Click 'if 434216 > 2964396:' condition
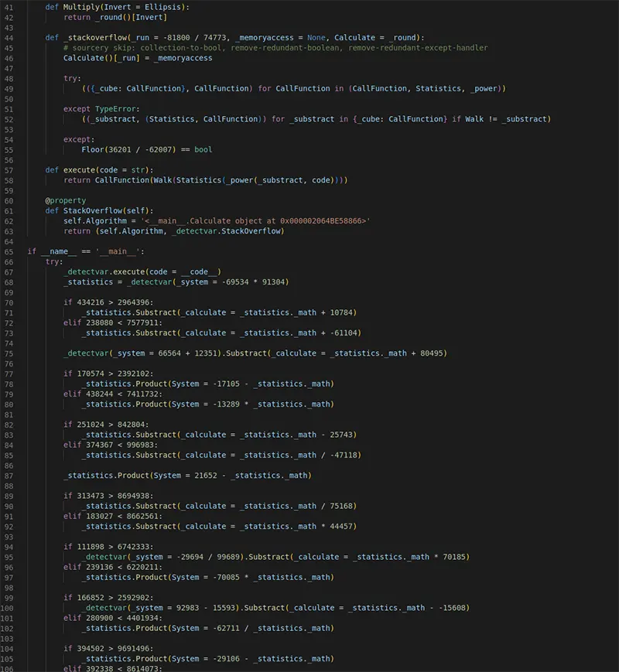Image resolution: width=619 pixels, height=672 pixels. coord(108,302)
